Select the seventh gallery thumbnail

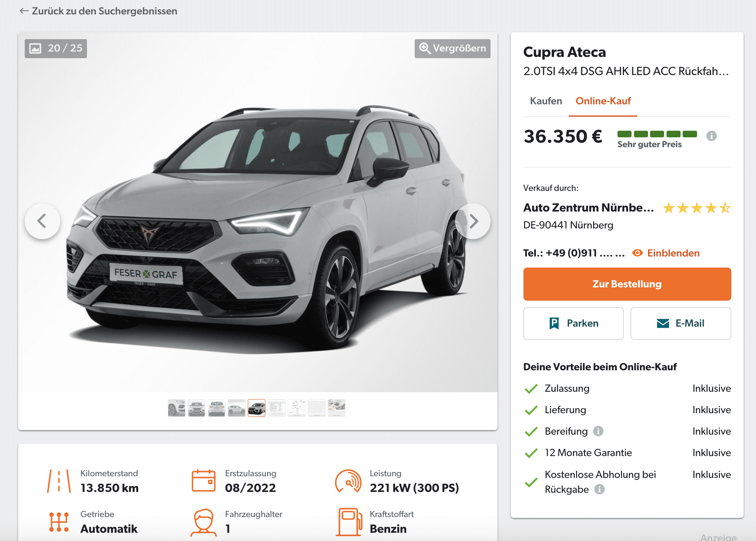coord(296,408)
